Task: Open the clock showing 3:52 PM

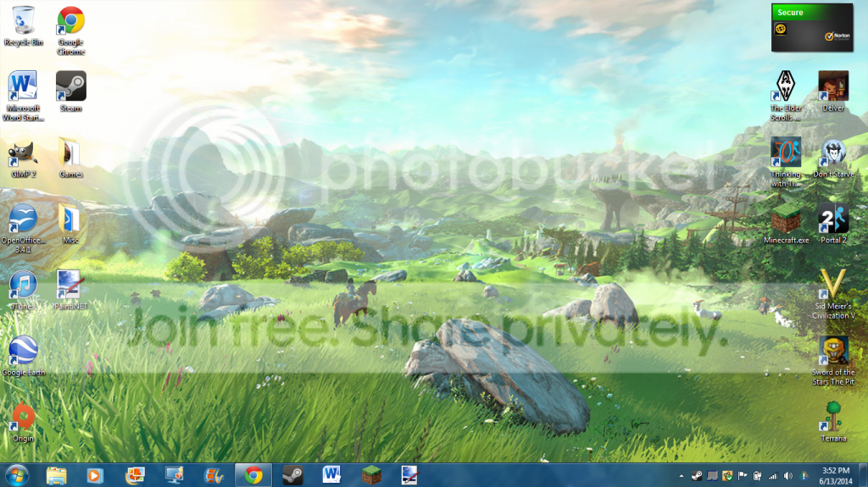Action: [x=835, y=476]
